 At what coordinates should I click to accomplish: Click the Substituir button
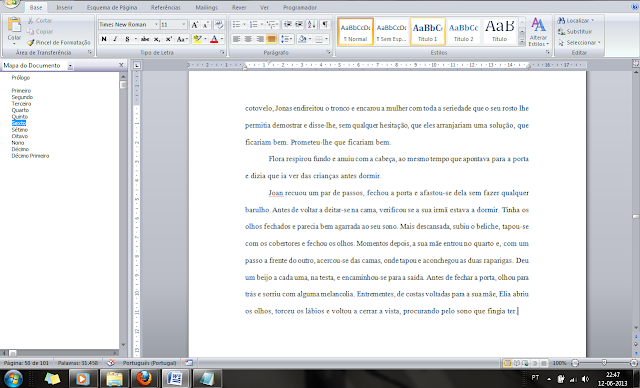(575, 31)
